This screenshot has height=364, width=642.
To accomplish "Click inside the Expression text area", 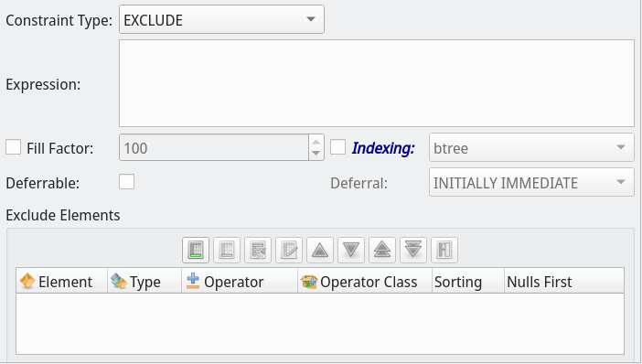I will tap(377, 83).
